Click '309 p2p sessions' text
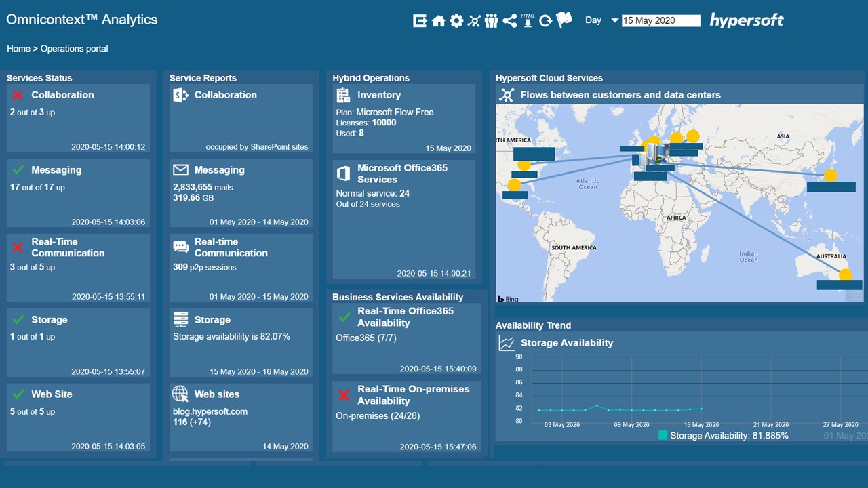The height and width of the screenshot is (488, 868). (x=205, y=267)
